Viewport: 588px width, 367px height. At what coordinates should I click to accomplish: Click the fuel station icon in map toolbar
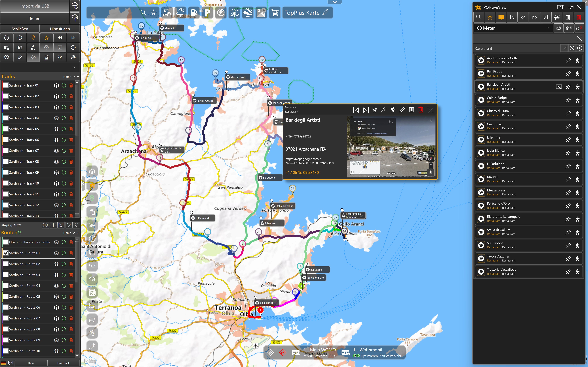click(x=194, y=13)
